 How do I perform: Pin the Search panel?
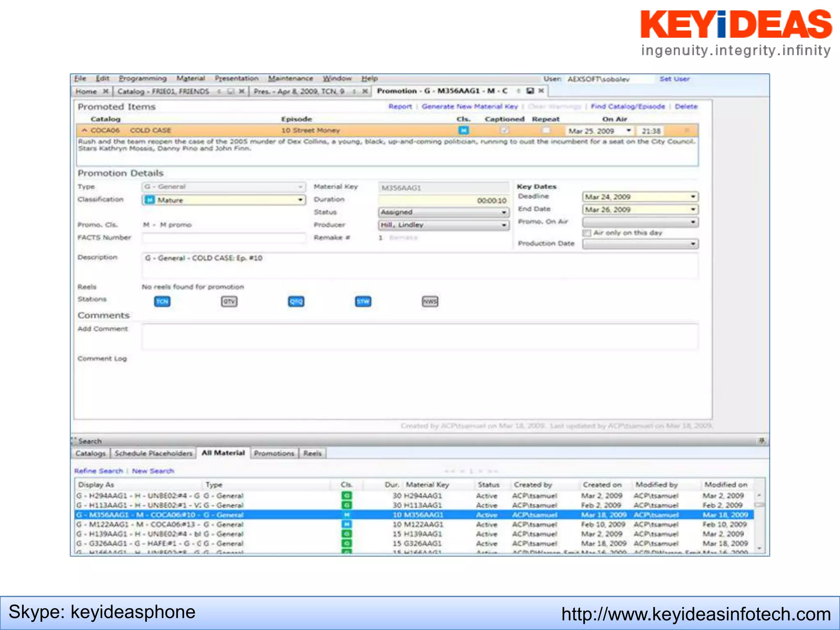coord(762,441)
